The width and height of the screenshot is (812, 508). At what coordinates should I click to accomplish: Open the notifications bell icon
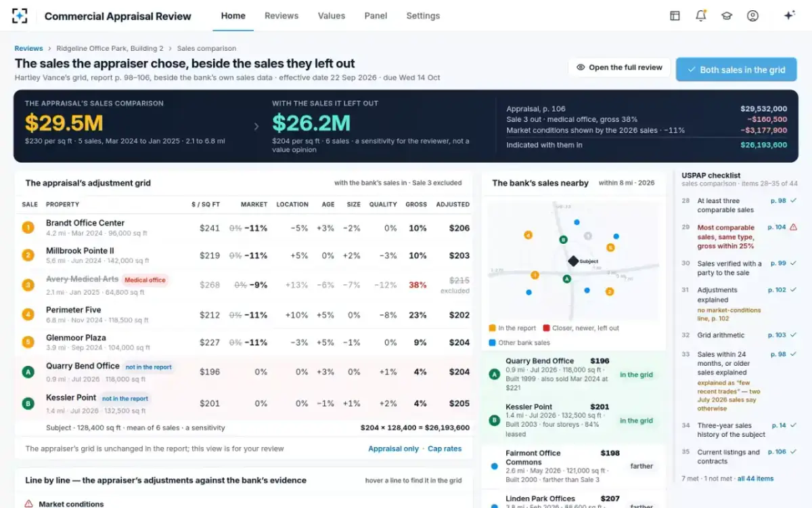coord(701,16)
